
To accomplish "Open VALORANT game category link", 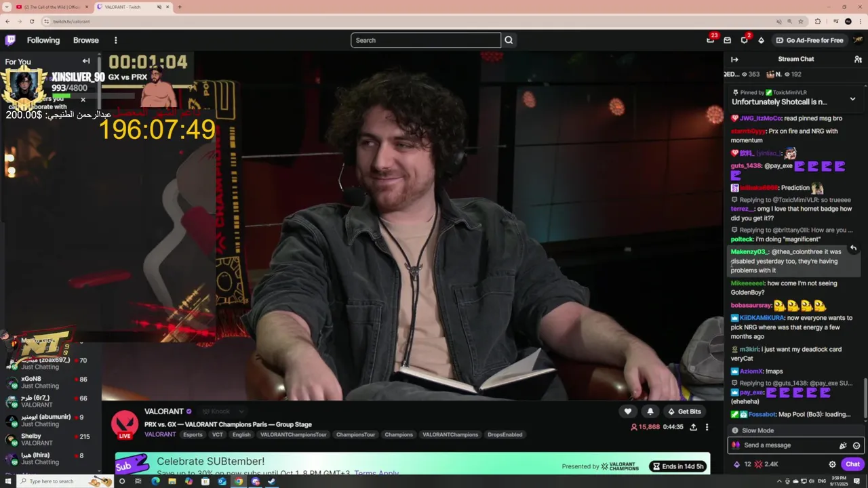I will [160, 434].
